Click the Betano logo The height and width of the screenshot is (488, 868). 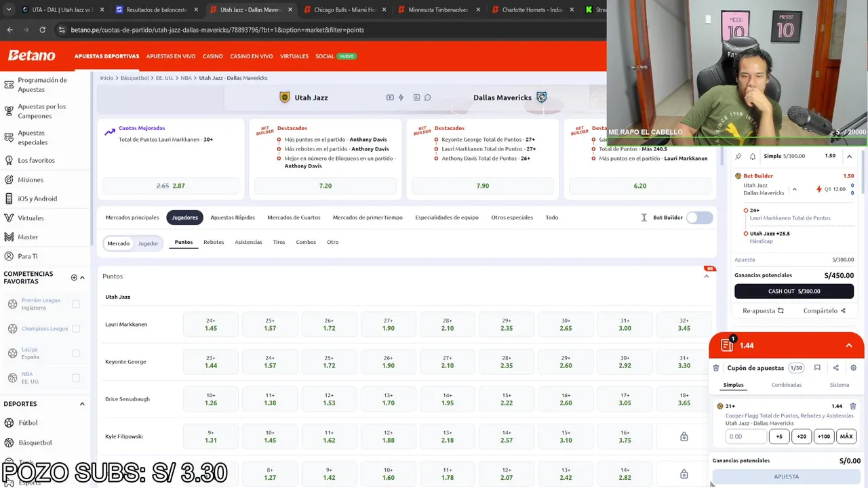pyautogui.click(x=32, y=56)
